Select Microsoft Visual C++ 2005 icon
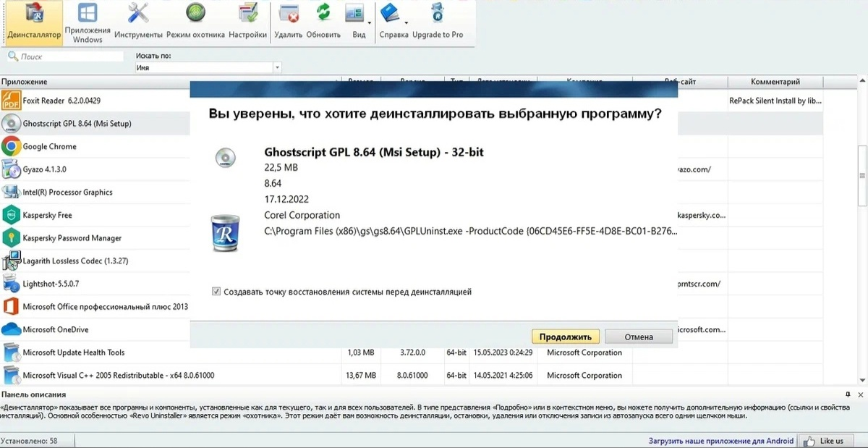The width and height of the screenshot is (868, 448). [11, 376]
